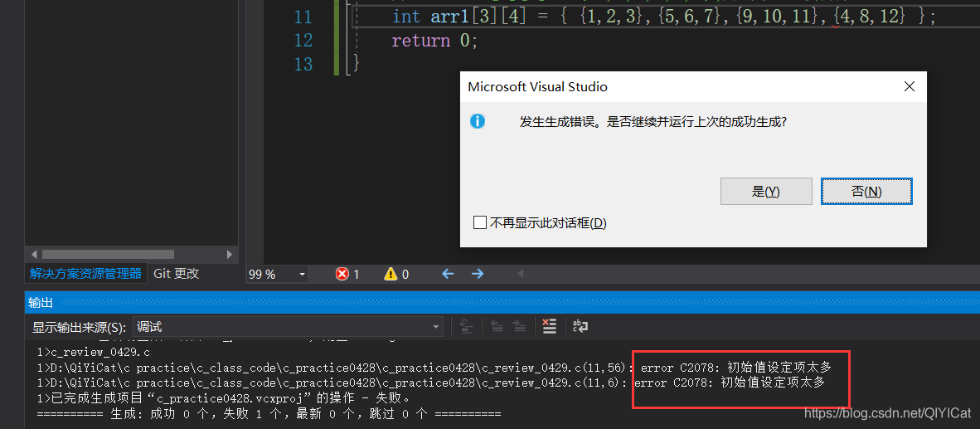Click the 1>c_review_0429.c output line
This screenshot has height=429, width=980.
pyautogui.click(x=93, y=352)
